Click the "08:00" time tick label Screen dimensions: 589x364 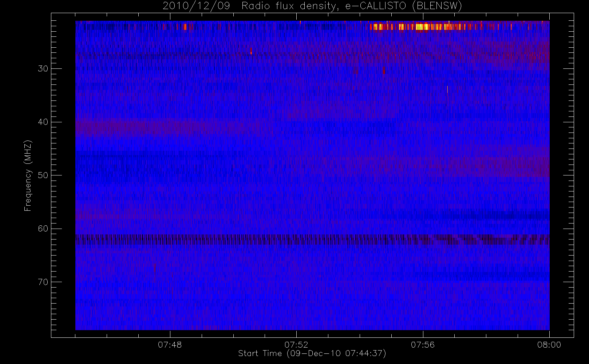pyautogui.click(x=549, y=345)
